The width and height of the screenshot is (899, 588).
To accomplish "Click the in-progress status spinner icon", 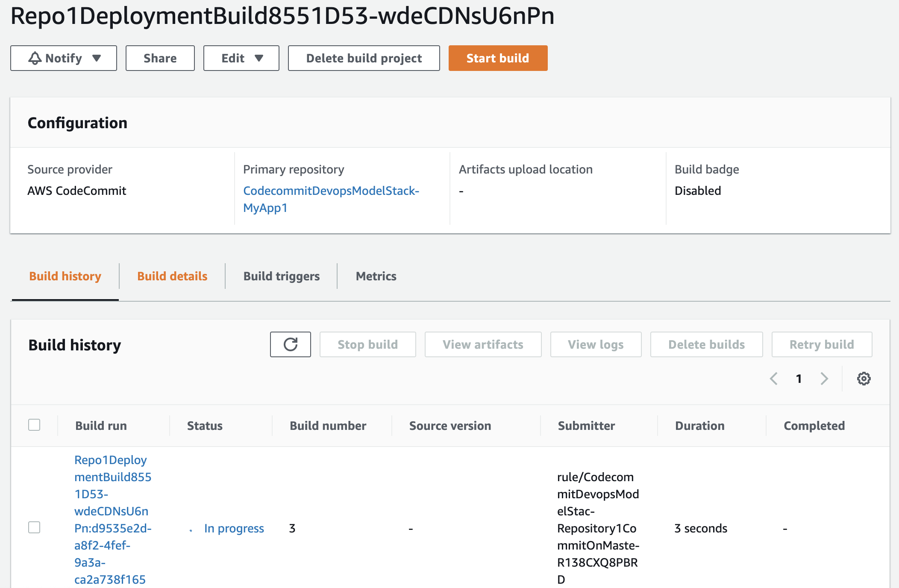I will pyautogui.click(x=191, y=530).
